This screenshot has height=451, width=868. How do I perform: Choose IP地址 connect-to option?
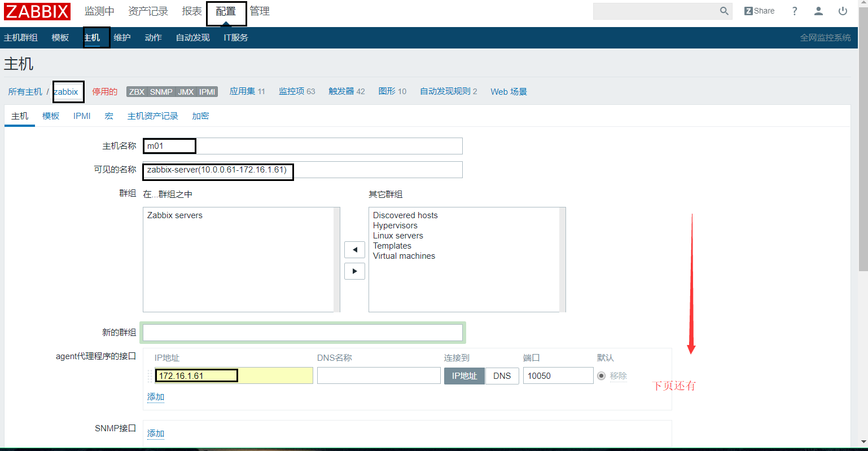pyautogui.click(x=464, y=376)
